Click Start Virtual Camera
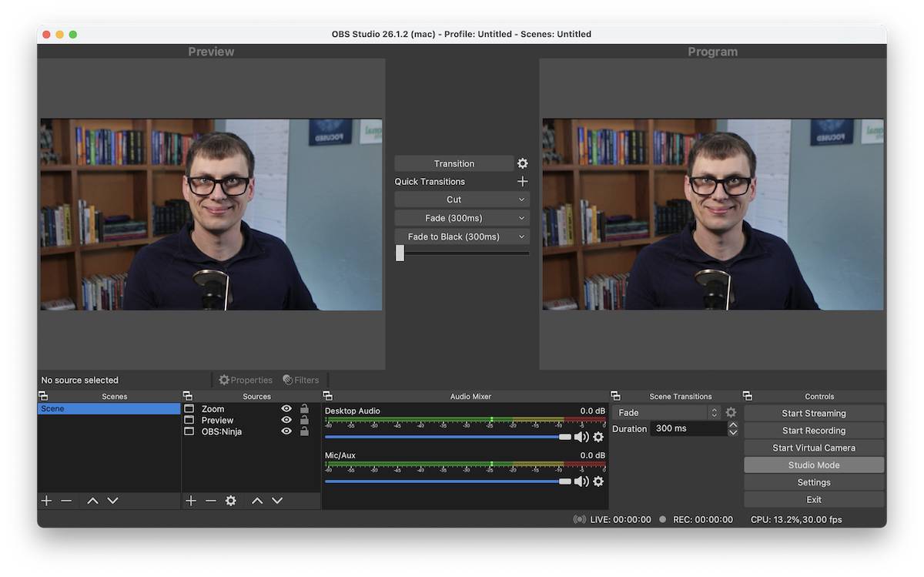The height and width of the screenshot is (577, 924). (814, 448)
